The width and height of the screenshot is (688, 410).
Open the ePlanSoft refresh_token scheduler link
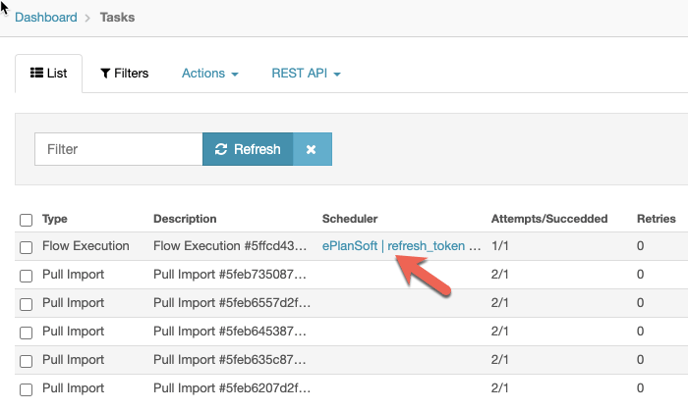(x=402, y=245)
